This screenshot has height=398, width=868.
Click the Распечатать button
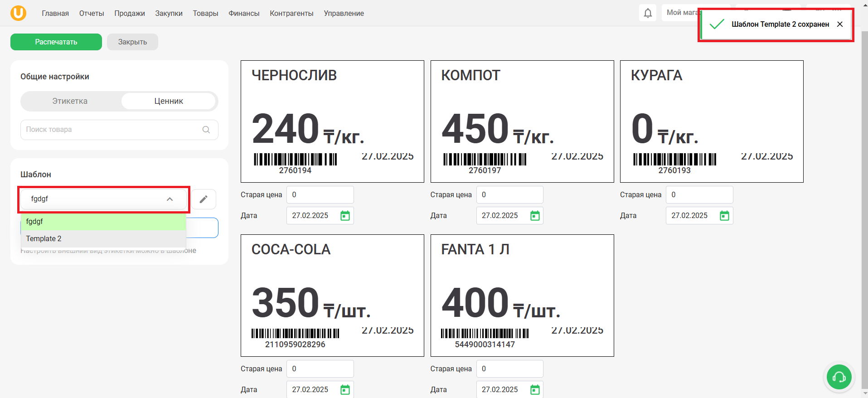[x=56, y=42]
